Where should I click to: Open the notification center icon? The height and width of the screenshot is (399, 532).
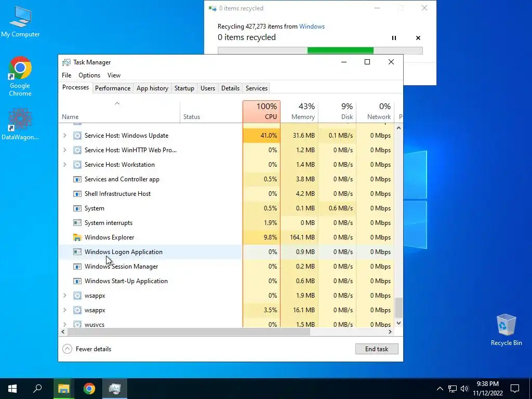coord(515,389)
